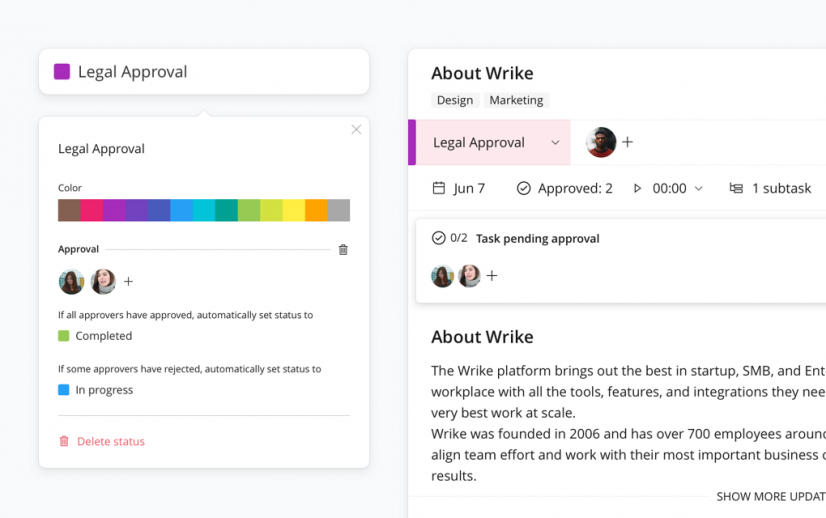Pick the lime color swatch
This screenshot has width=826, height=518.
(271, 210)
